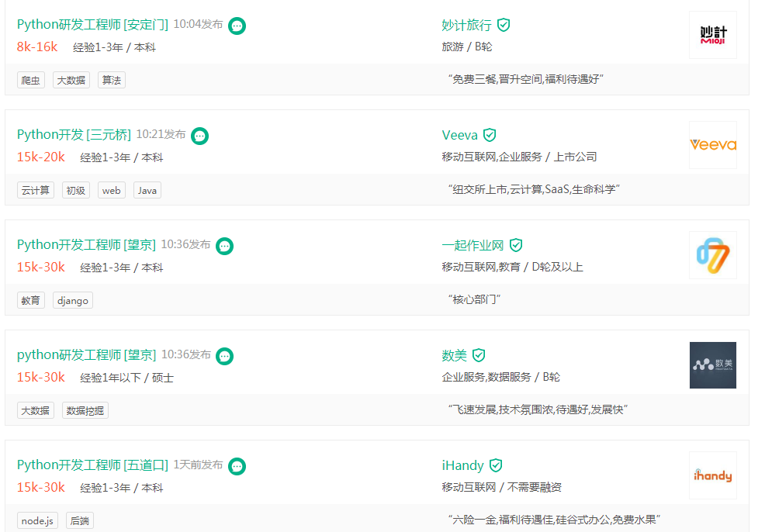772x532 pixels.
Task: Select the web tag
Action: pyautogui.click(x=112, y=191)
